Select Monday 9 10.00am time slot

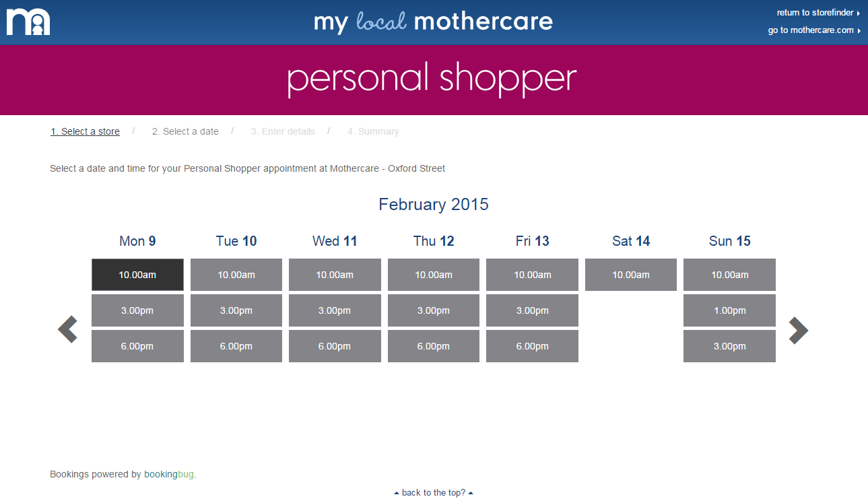[x=137, y=275]
